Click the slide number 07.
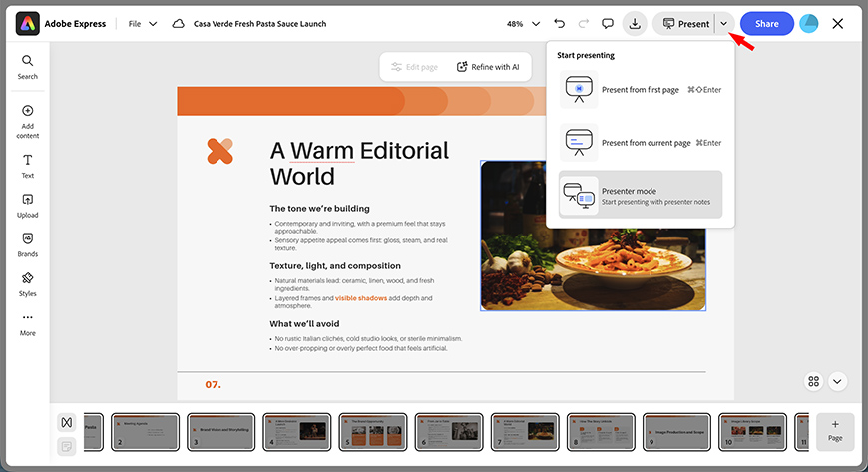This screenshot has width=868, height=472. coord(213,384)
